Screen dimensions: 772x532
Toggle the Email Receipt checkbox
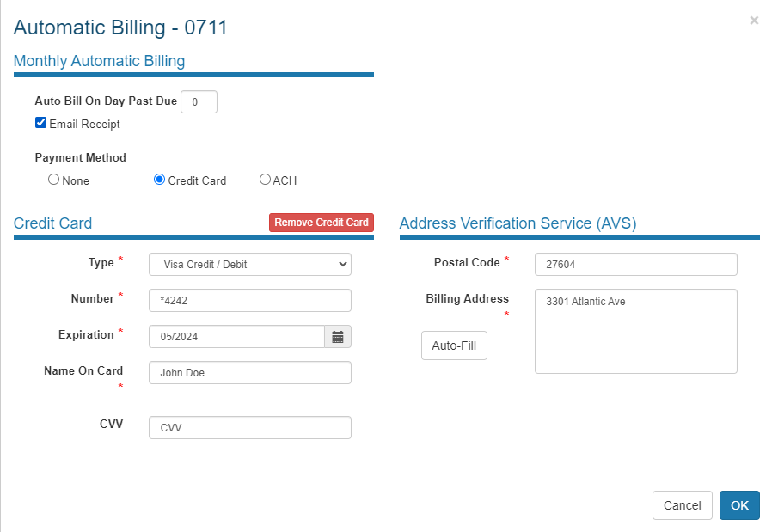click(x=40, y=123)
